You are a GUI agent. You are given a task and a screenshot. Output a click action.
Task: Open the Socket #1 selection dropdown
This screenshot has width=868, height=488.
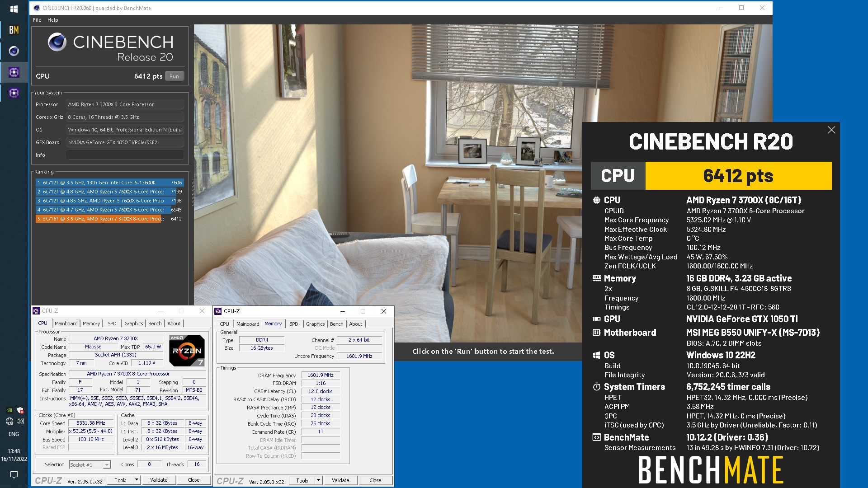click(90, 465)
